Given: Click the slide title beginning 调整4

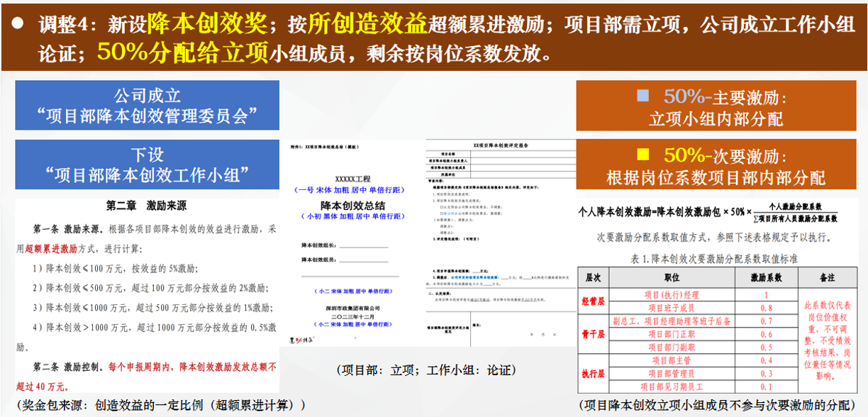Looking at the screenshot, I should [434, 37].
